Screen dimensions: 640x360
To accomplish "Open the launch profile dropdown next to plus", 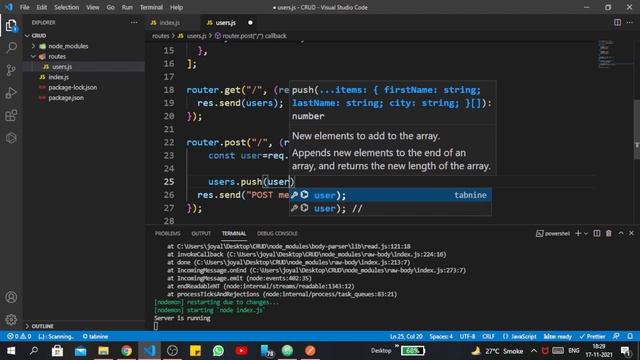I will pyautogui.click(x=586, y=233).
